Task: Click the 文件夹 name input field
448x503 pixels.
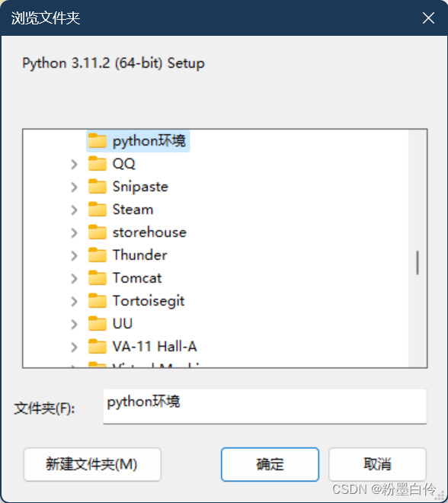Action: pos(264,406)
